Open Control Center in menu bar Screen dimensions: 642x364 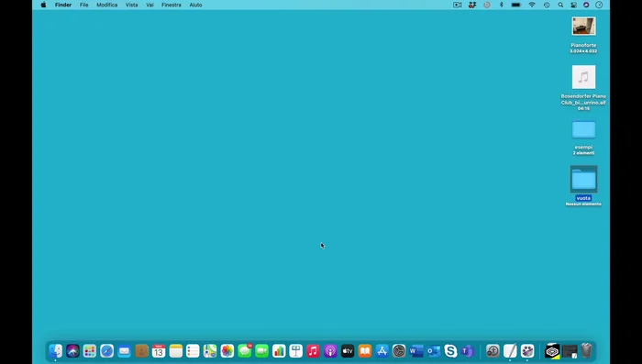(573, 5)
